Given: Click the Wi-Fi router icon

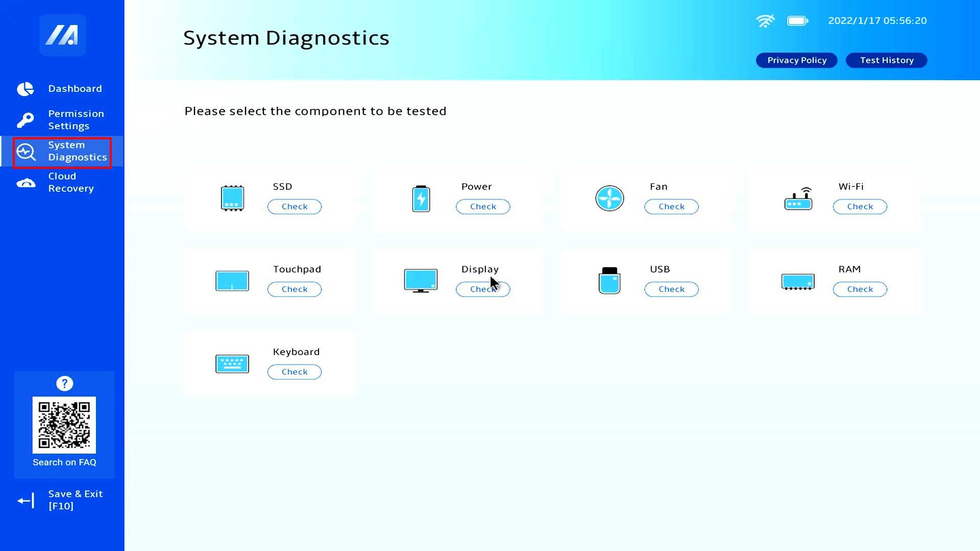Looking at the screenshot, I should click(798, 198).
